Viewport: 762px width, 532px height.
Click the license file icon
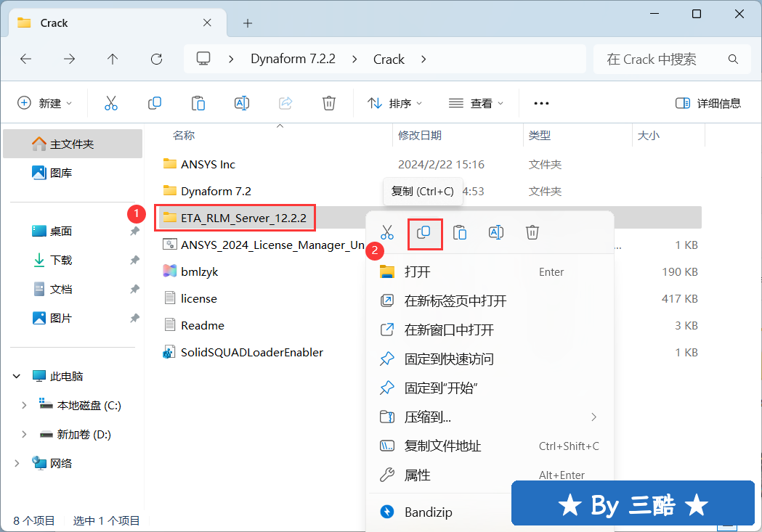click(x=169, y=298)
